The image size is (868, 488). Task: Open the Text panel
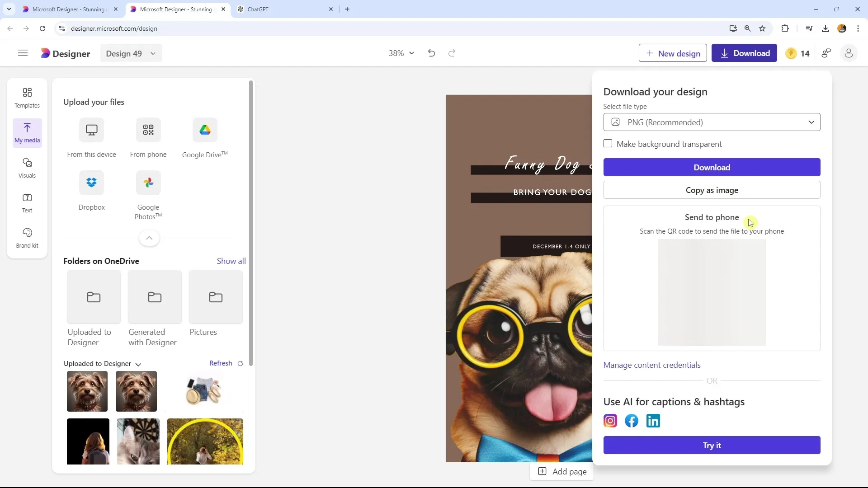click(27, 203)
